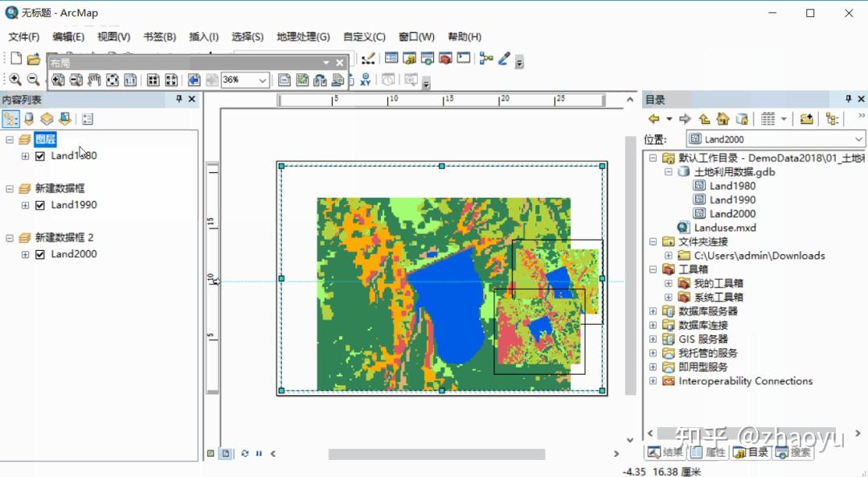The width and height of the screenshot is (868, 477).
Task: Hide the Land2000 layer
Action: click(x=39, y=253)
